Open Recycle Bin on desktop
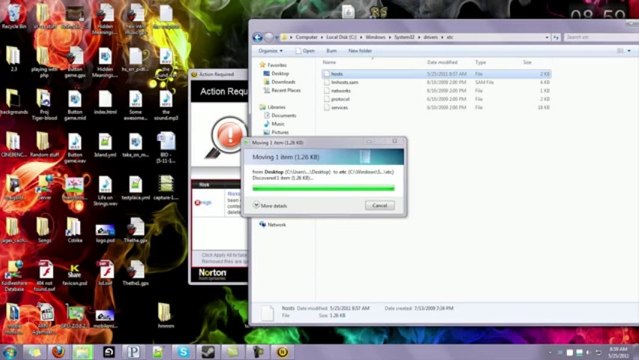Image resolution: width=639 pixels, height=360 pixels. (x=13, y=16)
